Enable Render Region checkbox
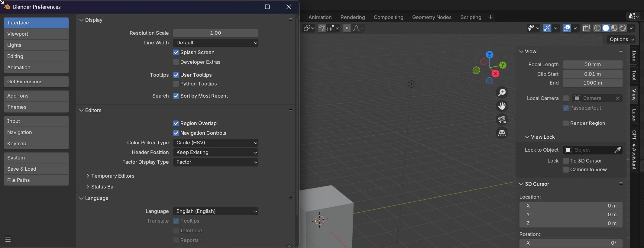The height and width of the screenshot is (248, 644). (566, 123)
